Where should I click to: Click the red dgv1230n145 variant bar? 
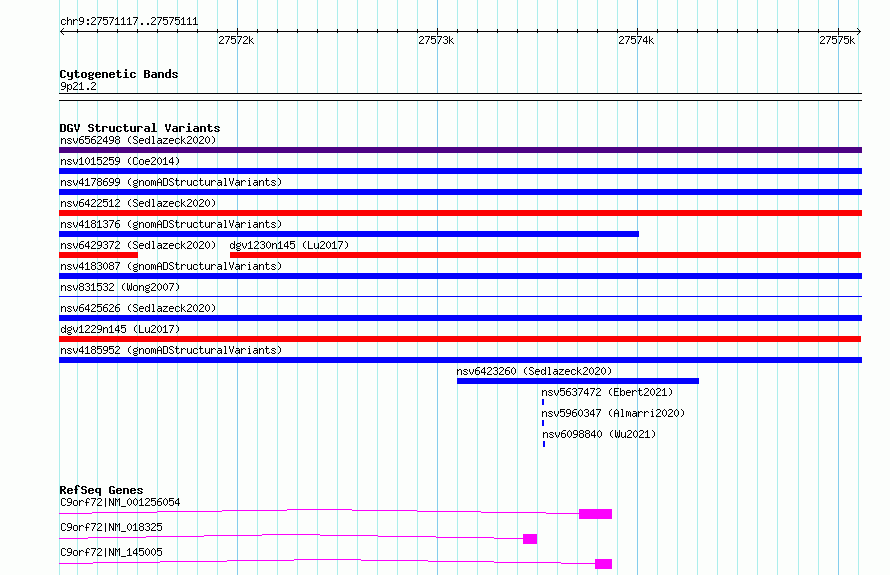(545, 255)
